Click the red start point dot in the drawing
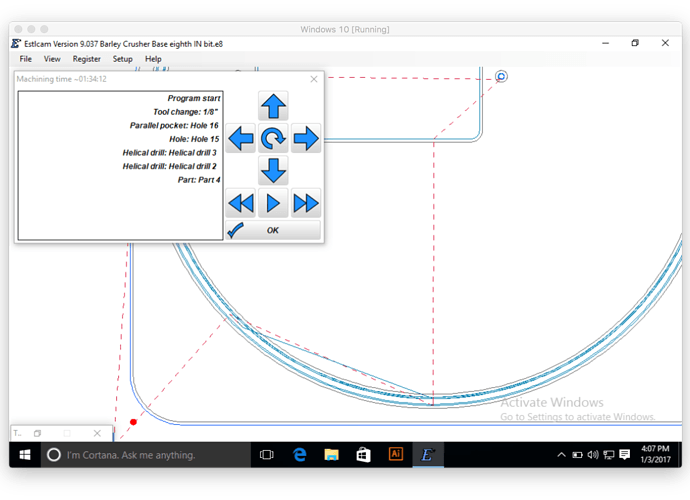Viewport: 690px width, 500px height. point(133,422)
